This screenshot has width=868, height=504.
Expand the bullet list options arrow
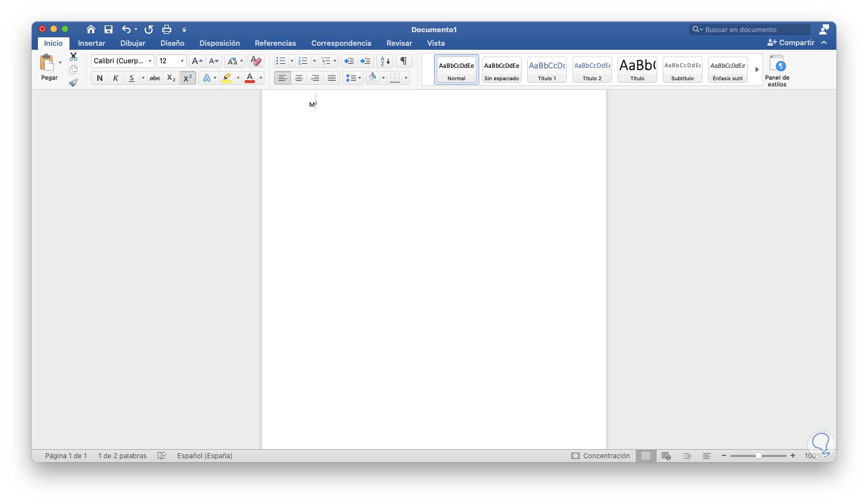[x=292, y=61]
